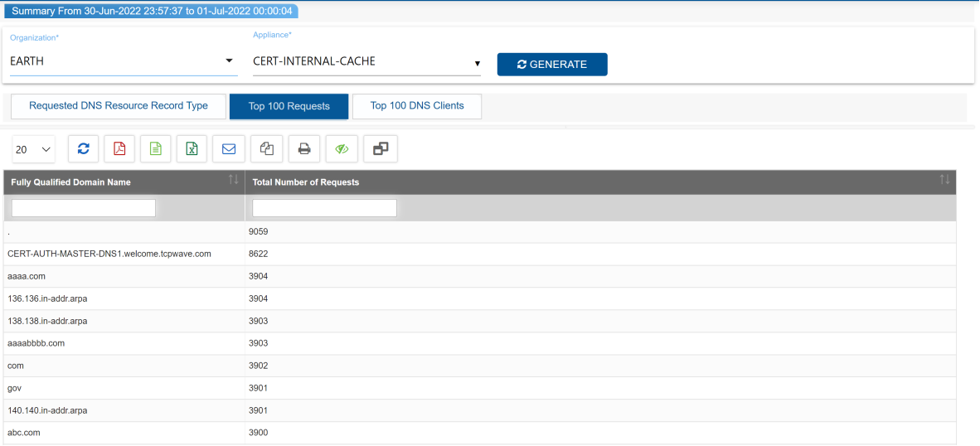Switch to Requested DNS Resource Record Type tab
Screen dimensions: 980x446
119,106
